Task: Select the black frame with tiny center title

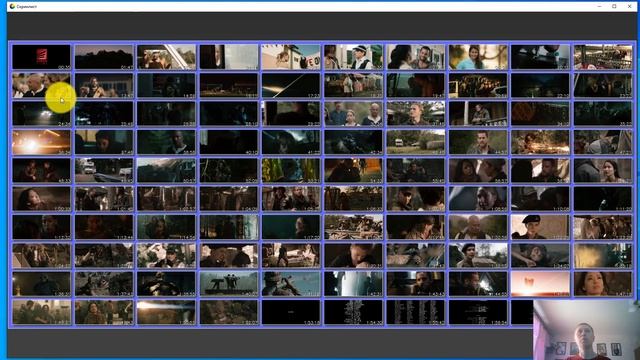Action: point(291,312)
